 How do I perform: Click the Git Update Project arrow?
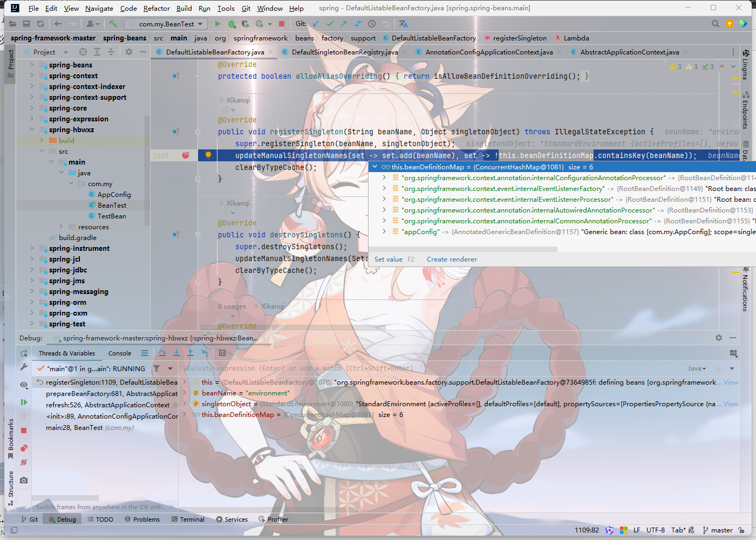(316, 24)
